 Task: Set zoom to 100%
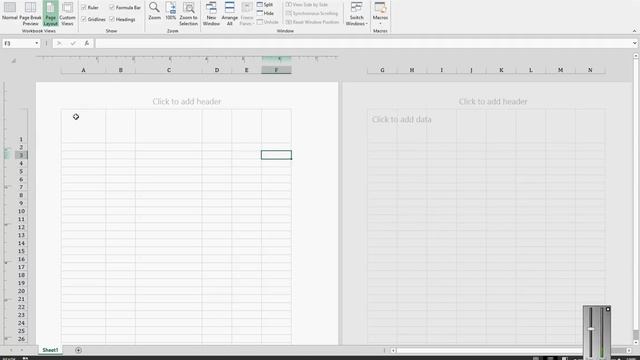pos(171,11)
